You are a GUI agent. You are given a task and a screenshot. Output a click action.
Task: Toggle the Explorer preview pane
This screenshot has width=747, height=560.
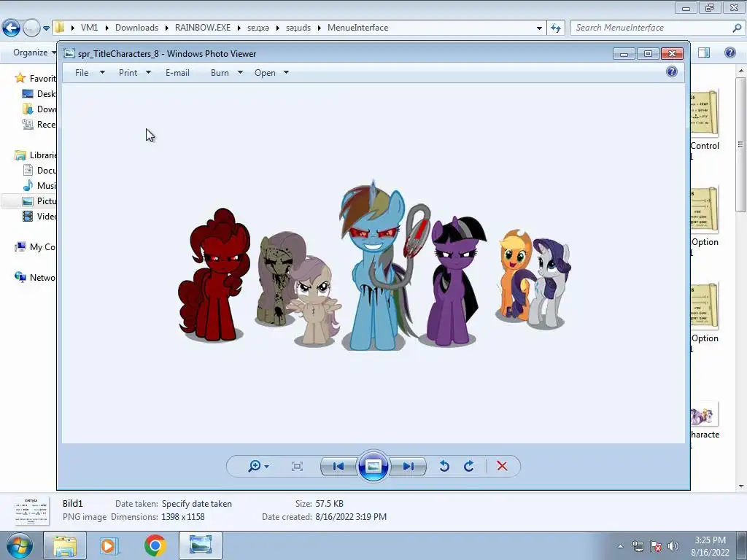[704, 52]
